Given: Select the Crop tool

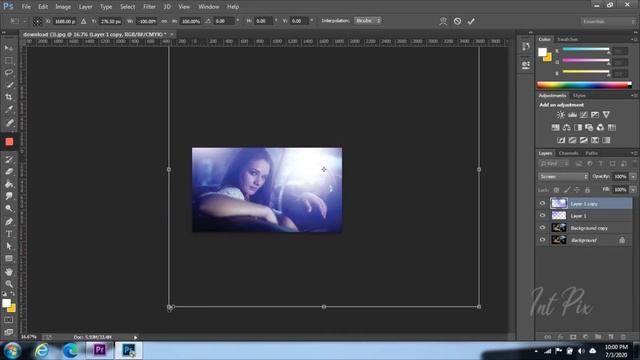Looking at the screenshot, I should coord(9,97).
